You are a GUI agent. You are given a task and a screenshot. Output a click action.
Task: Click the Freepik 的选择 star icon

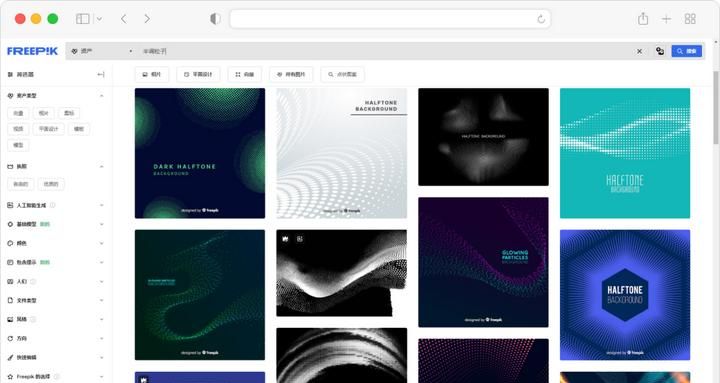click(x=10, y=377)
